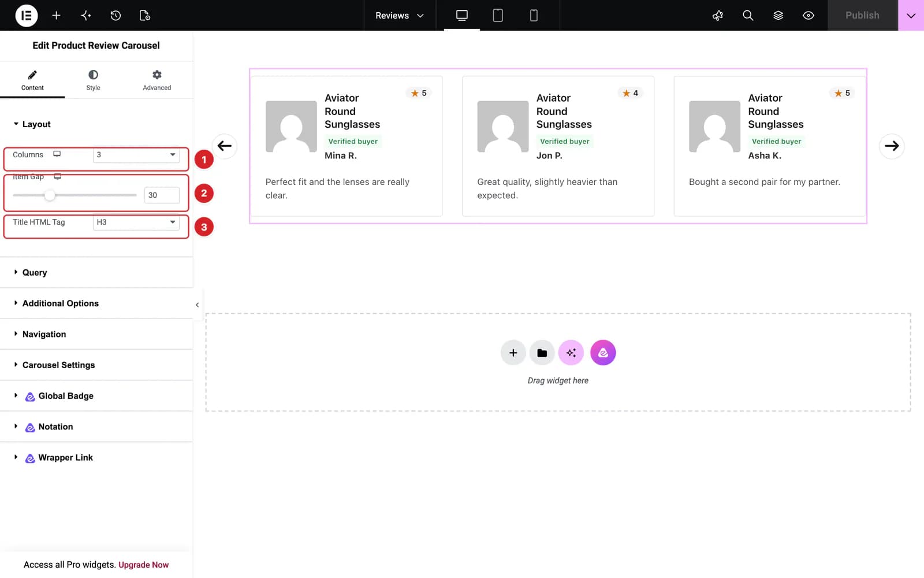
Task: Open the History clock icon
Action: (115, 16)
